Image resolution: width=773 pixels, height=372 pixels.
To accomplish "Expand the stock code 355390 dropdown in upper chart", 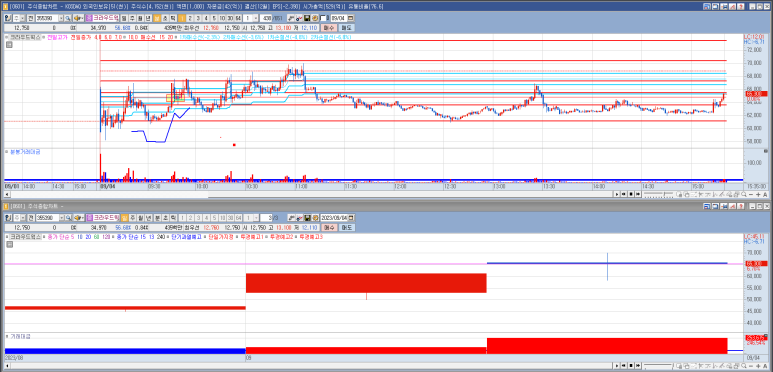I will 61,18.
